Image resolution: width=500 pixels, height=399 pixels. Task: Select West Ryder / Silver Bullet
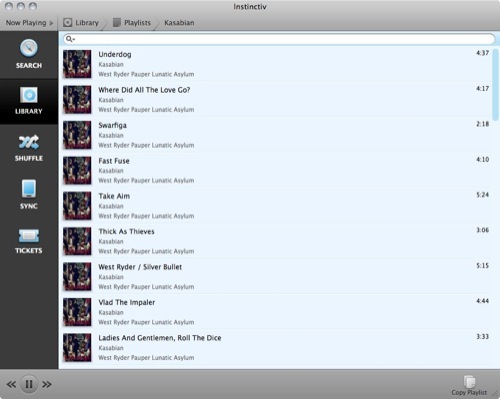[x=276, y=277]
